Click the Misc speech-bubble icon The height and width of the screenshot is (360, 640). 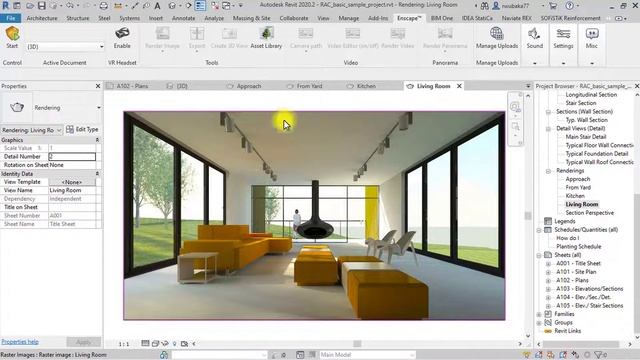pos(592,33)
